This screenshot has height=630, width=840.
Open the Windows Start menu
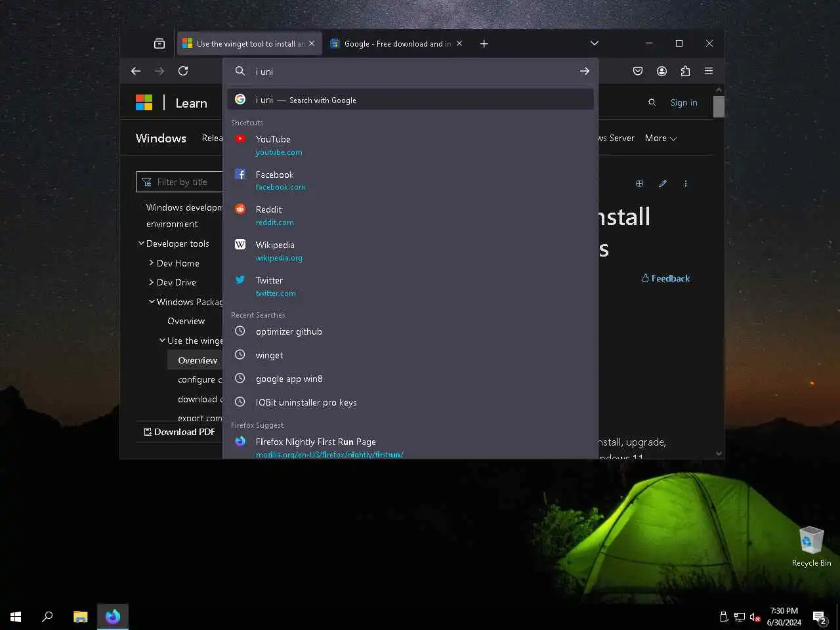(x=16, y=617)
